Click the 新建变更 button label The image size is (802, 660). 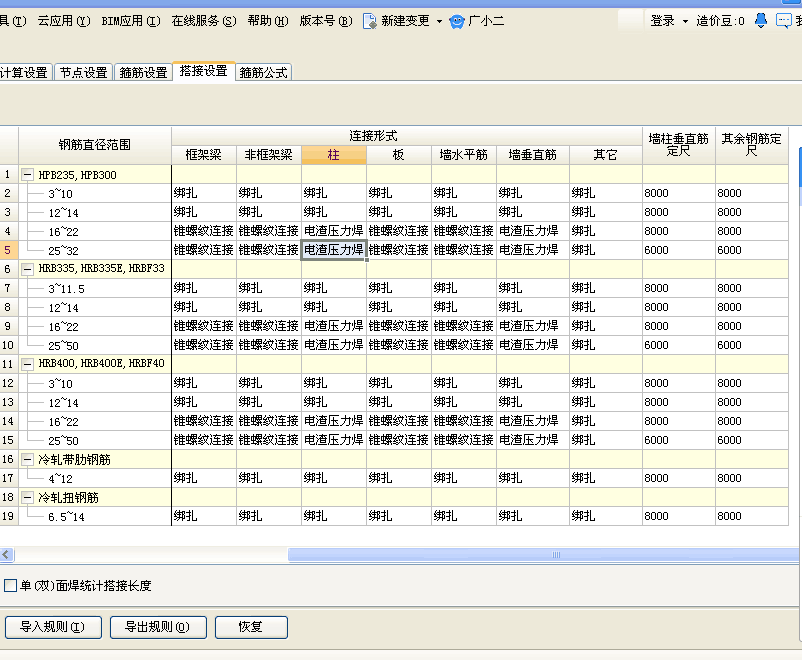(x=405, y=21)
